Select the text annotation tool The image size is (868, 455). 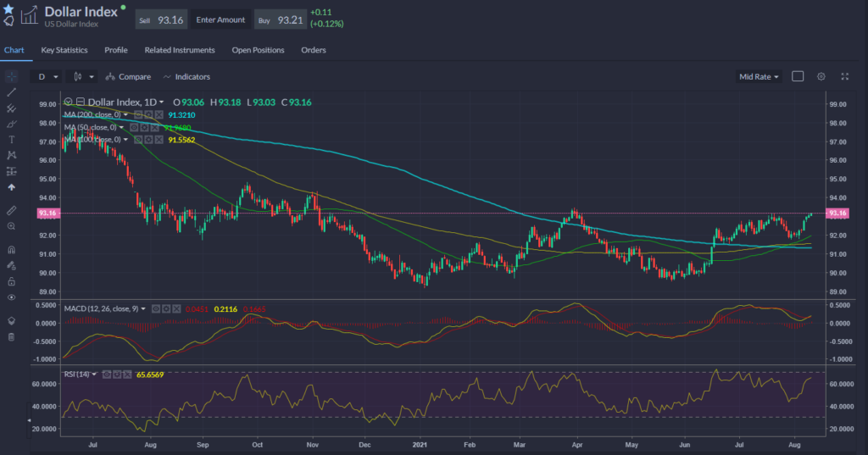pos(12,140)
